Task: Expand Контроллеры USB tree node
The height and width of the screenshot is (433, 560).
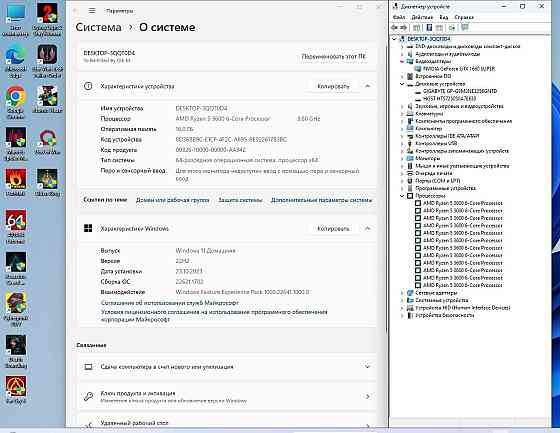Action: (x=402, y=144)
